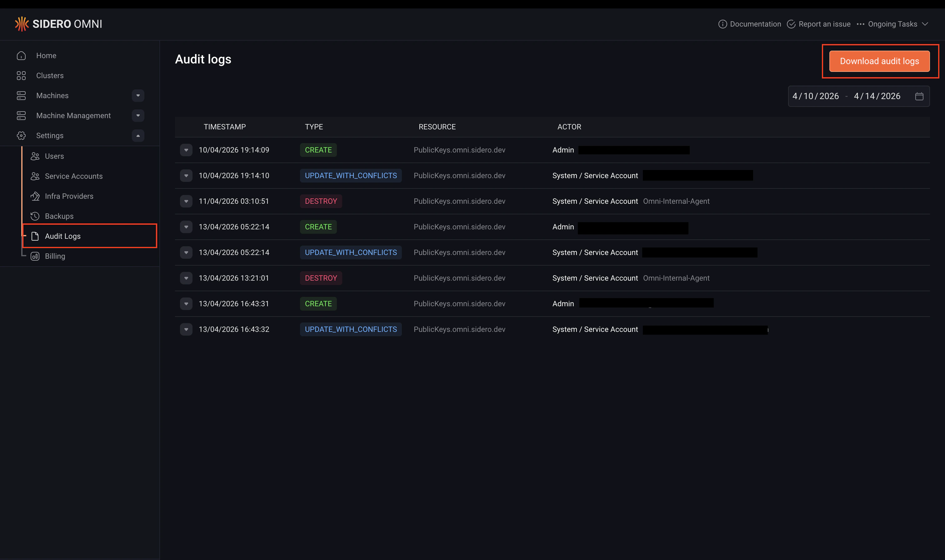Open the Backups settings page
The width and height of the screenshot is (945, 560).
pos(59,216)
